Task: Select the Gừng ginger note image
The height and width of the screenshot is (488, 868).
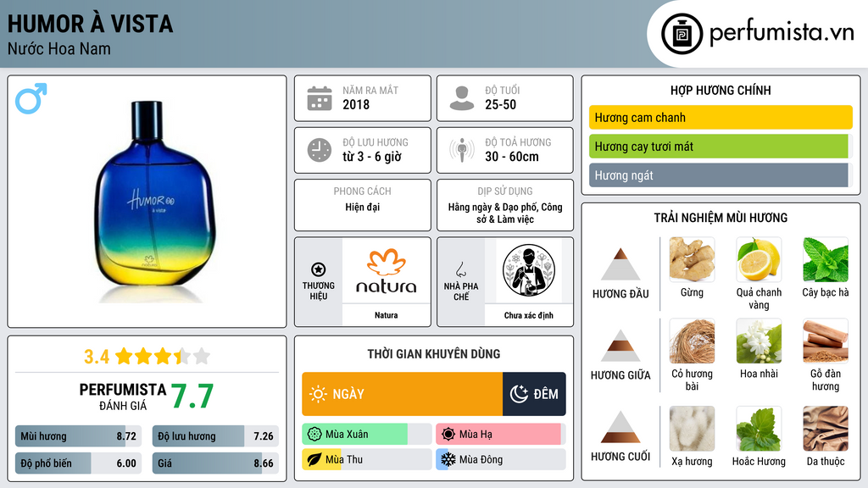Action: coord(692,259)
